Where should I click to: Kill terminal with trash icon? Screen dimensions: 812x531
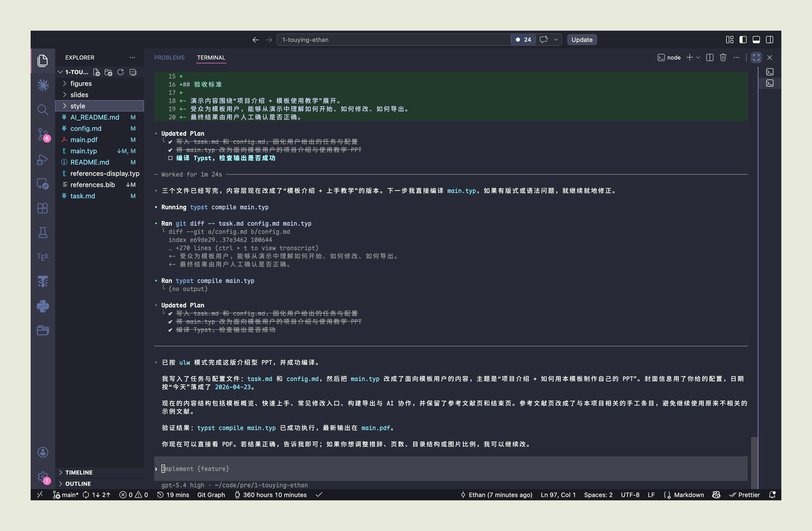723,57
